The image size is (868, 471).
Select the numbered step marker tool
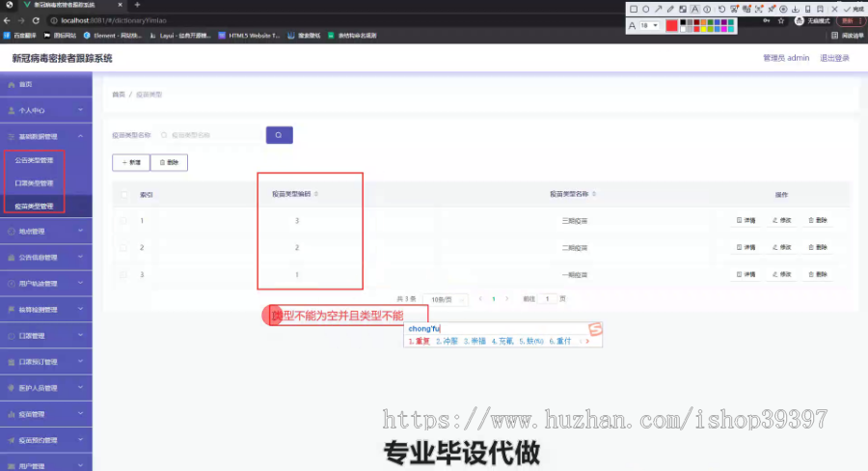707,10
